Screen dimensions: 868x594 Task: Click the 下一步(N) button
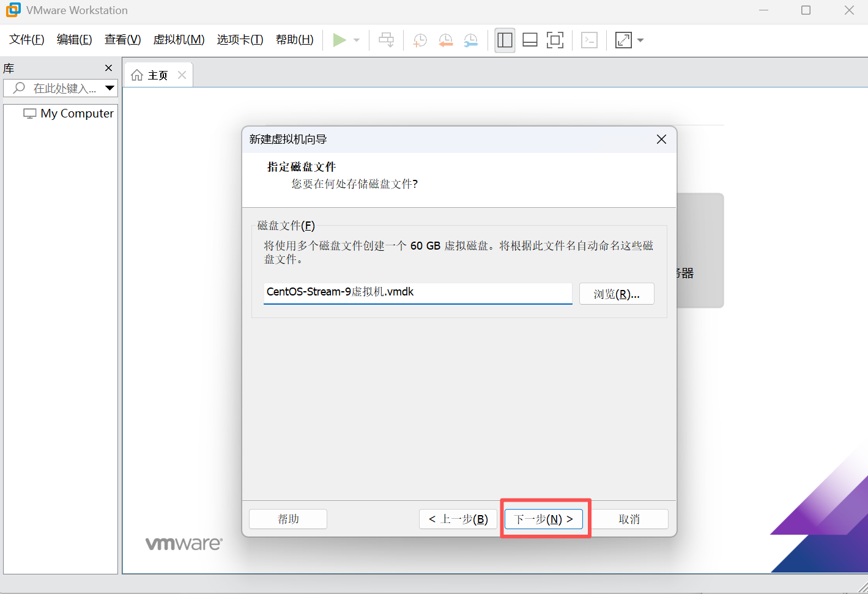click(x=544, y=519)
